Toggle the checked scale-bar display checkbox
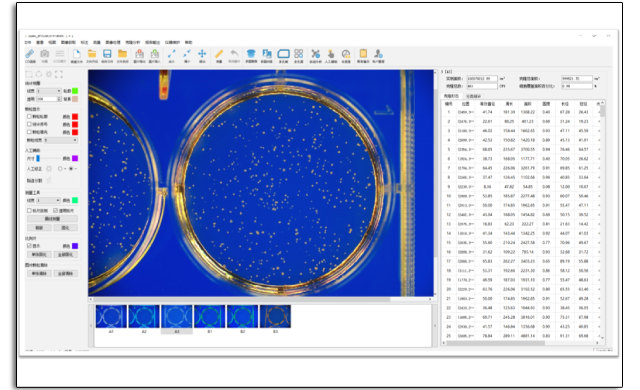The height and width of the screenshot is (390, 640). (x=29, y=246)
